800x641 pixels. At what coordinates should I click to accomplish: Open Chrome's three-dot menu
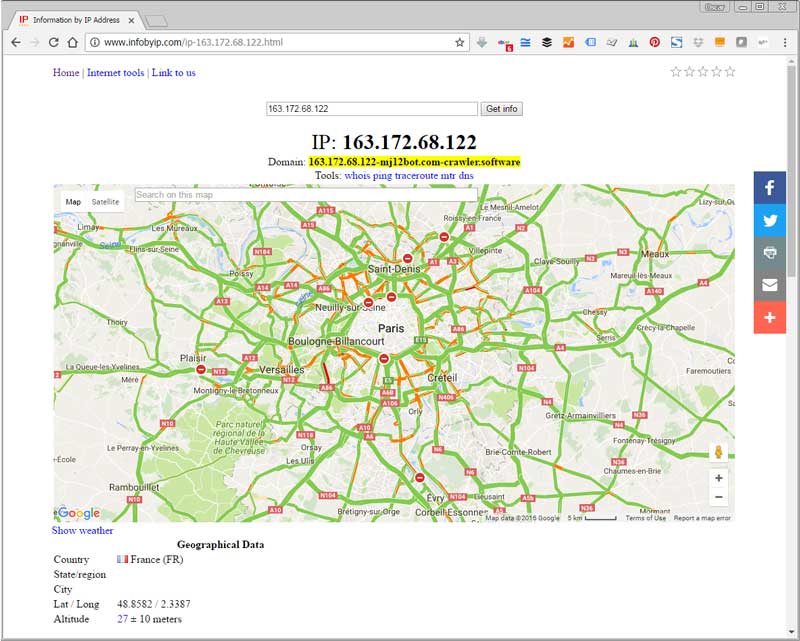tap(785, 42)
